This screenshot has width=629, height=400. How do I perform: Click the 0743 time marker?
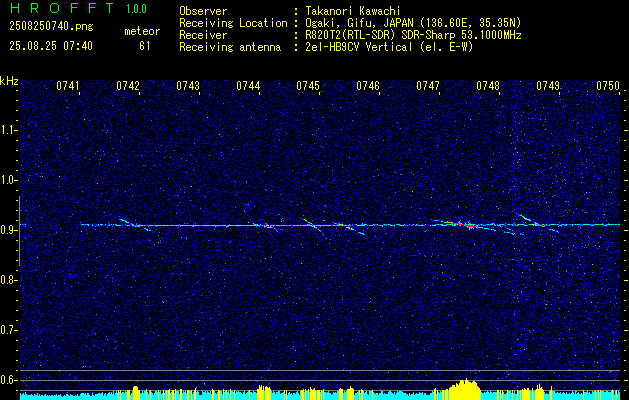188,85
